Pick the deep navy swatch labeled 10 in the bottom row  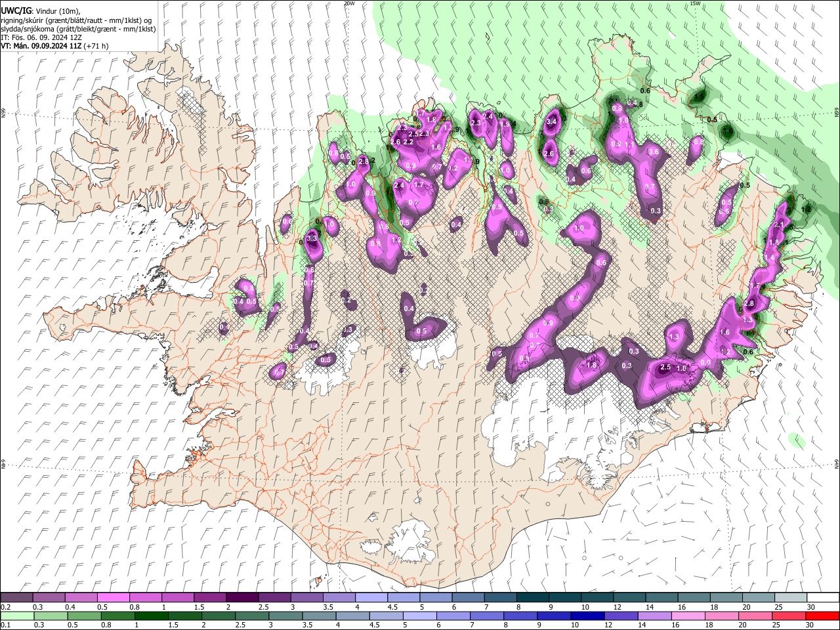587,616
